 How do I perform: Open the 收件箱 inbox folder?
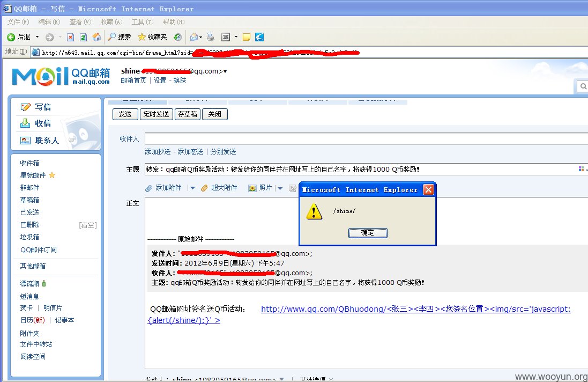(29, 163)
